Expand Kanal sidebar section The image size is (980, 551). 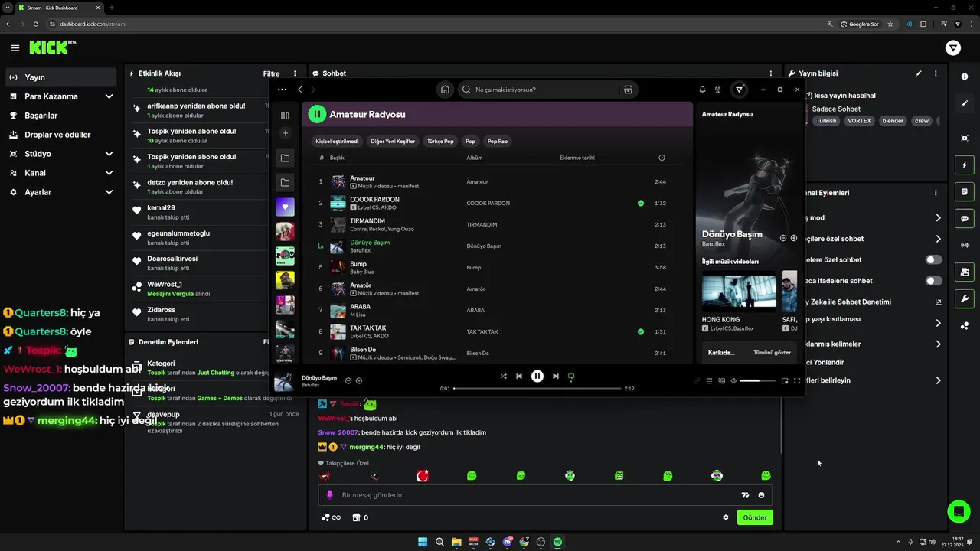[x=109, y=173]
